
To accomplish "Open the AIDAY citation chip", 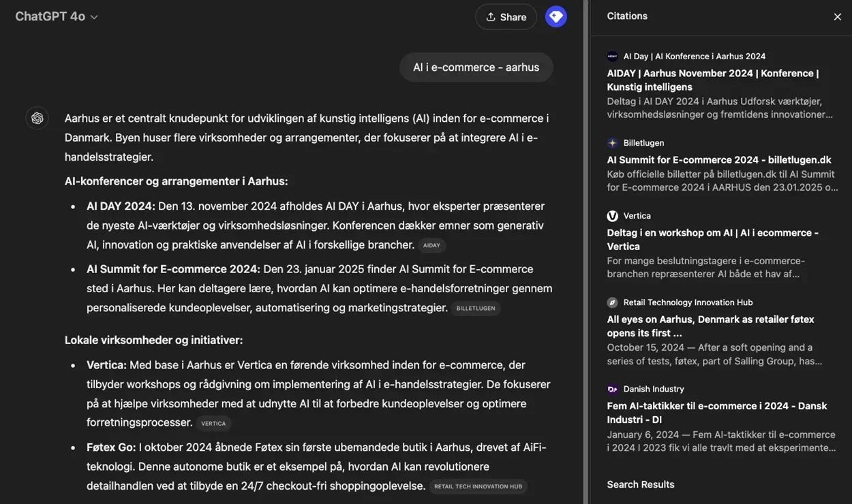I will pos(432,245).
